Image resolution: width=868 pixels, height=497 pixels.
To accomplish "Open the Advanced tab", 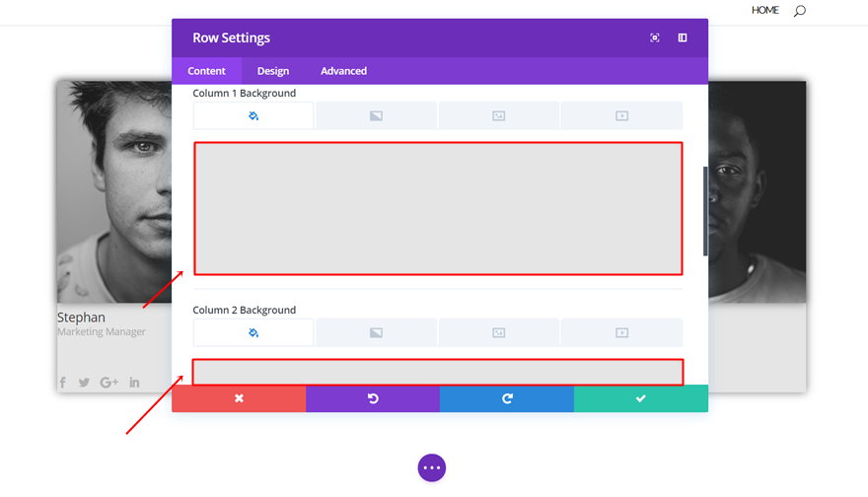I will tap(343, 71).
